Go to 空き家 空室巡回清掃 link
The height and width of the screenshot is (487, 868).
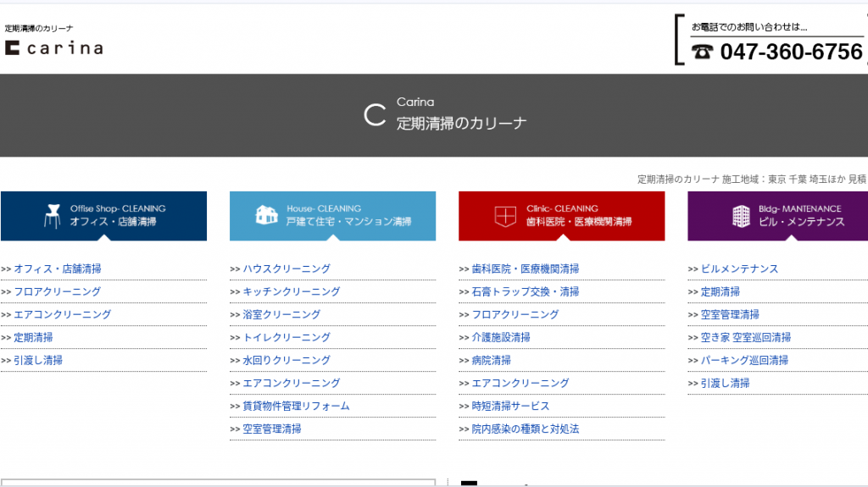pos(746,338)
